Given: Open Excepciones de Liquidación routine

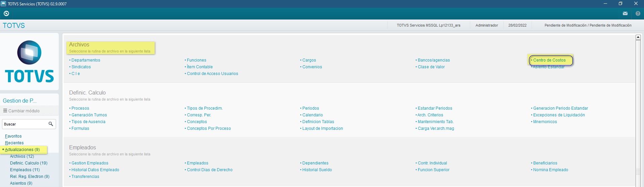Looking at the screenshot, I should coord(559,115).
